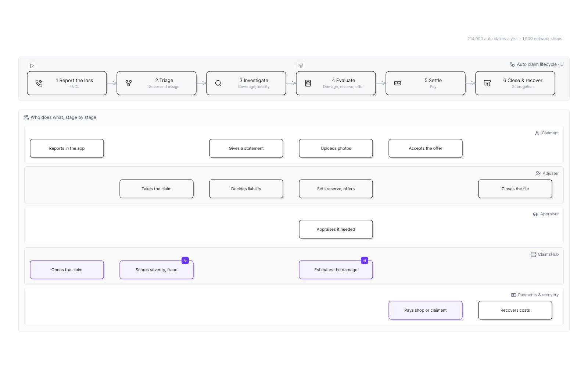Click the Auto claim lifecycle shapes icon
The width and height of the screenshot is (588, 368).
click(512, 64)
